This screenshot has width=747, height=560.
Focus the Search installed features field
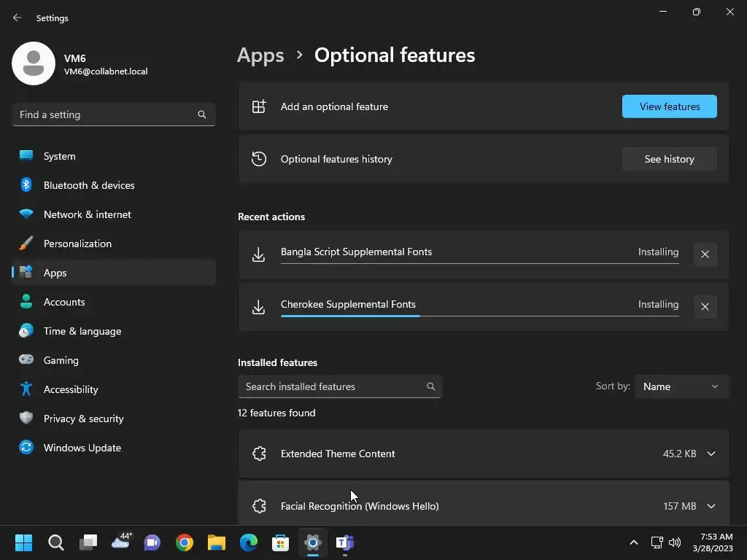tap(332, 386)
